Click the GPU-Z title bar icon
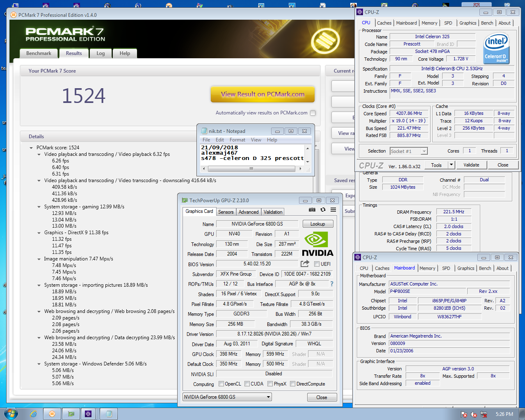The width and height of the screenshot is (525, 420). point(185,200)
